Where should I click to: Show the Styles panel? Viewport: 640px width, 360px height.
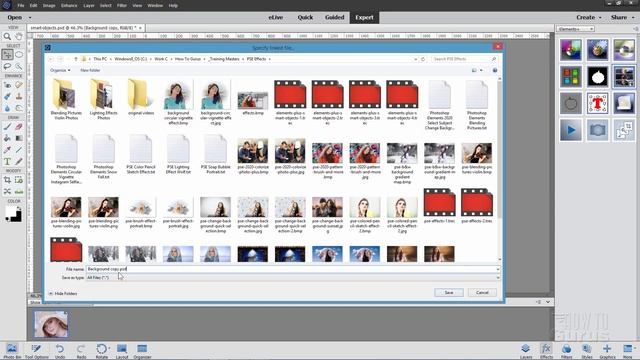click(587, 351)
